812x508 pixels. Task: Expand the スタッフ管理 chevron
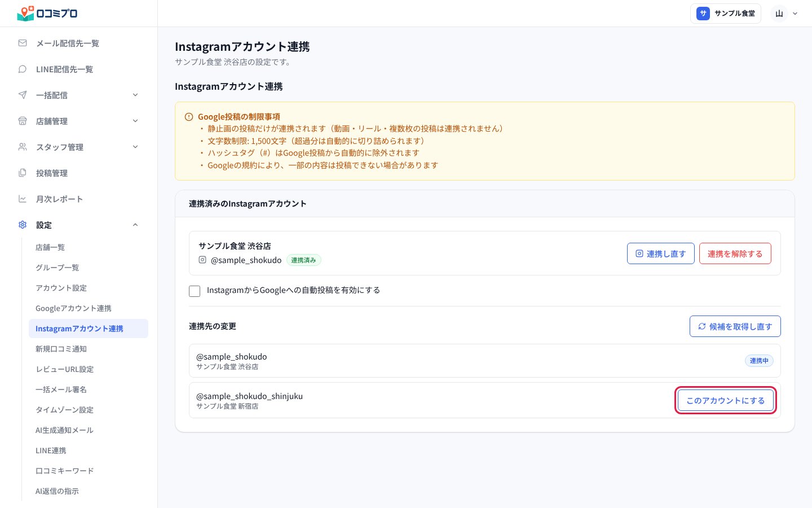click(x=135, y=147)
